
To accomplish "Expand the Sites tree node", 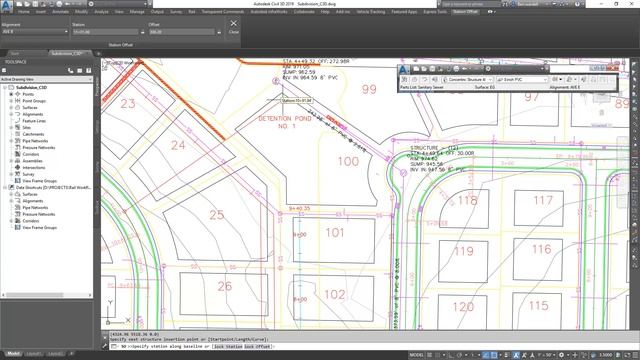I will click(11, 128).
